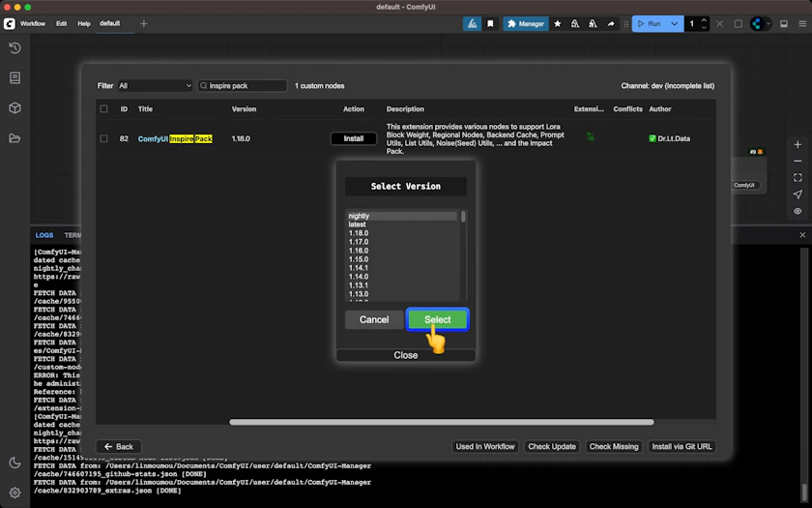This screenshot has width=812, height=508.
Task: Click the Used In Workflow button
Action: 485,446
